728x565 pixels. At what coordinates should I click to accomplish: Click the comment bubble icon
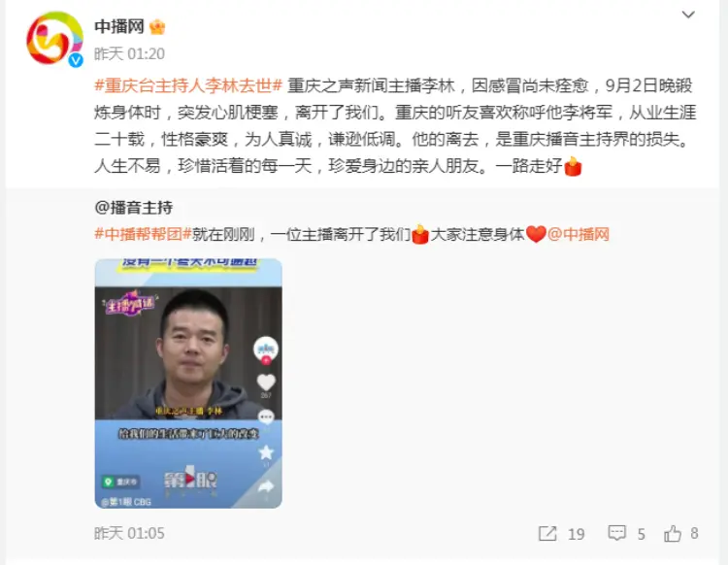coord(617,533)
